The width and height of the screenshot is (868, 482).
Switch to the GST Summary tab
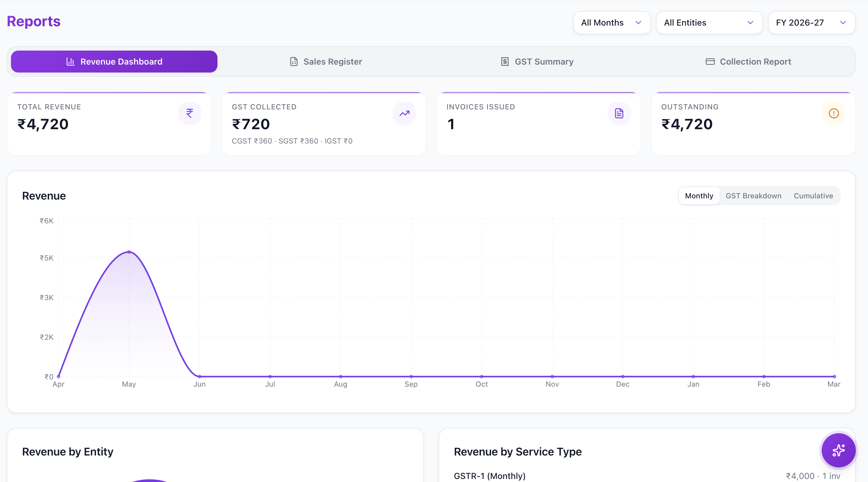[537, 61]
